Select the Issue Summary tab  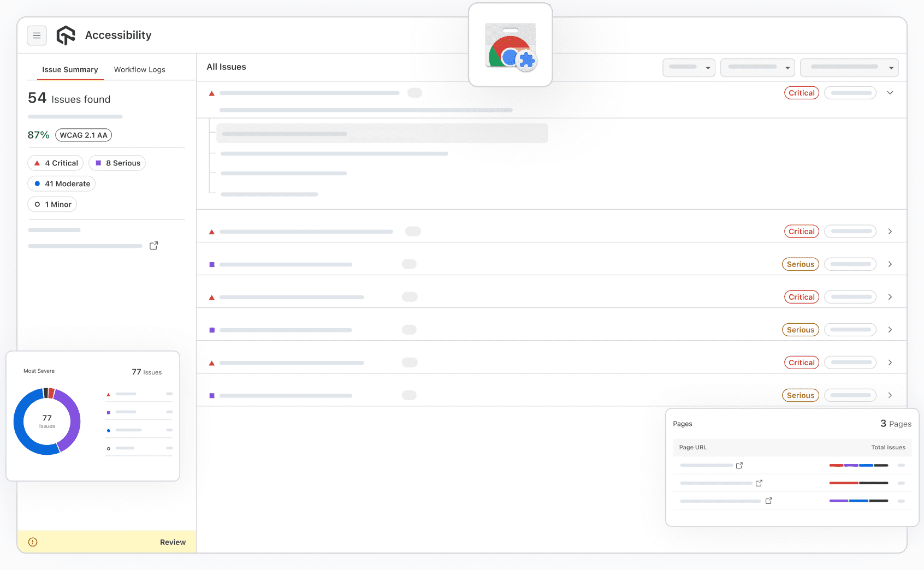point(70,69)
